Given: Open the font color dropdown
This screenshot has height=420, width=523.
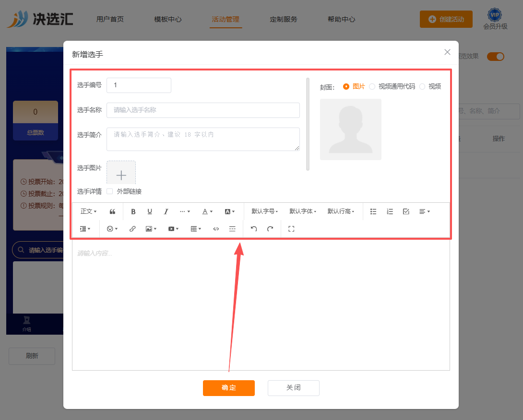Looking at the screenshot, I should [x=207, y=211].
